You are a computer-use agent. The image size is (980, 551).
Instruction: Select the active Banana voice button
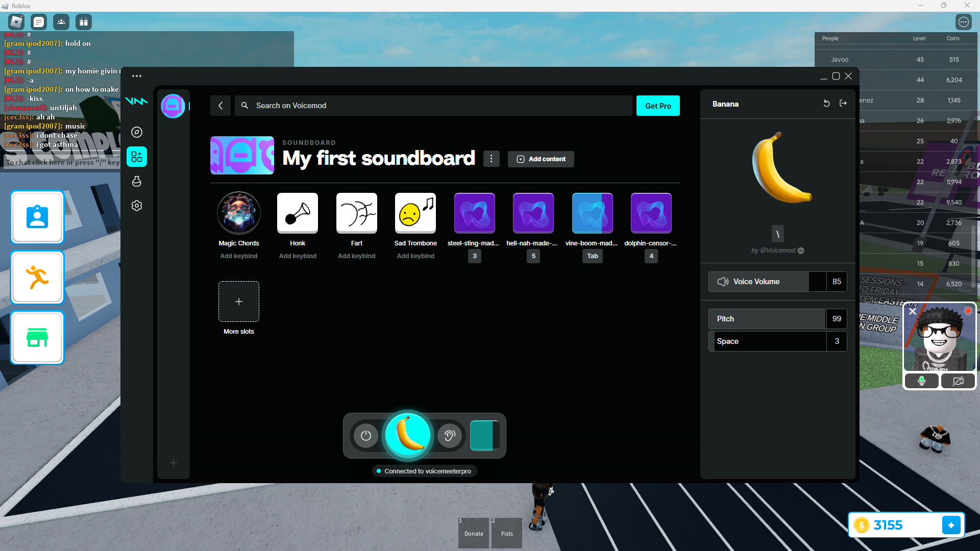pyautogui.click(x=408, y=435)
